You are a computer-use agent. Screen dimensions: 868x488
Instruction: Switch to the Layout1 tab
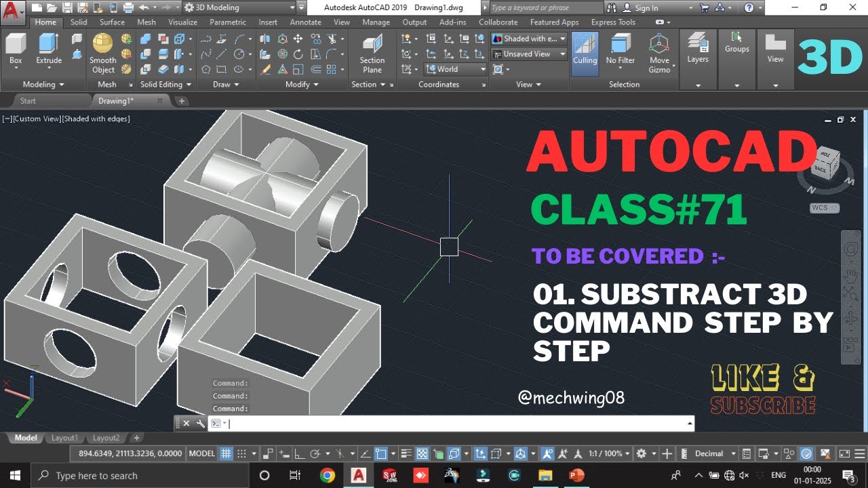pos(65,438)
